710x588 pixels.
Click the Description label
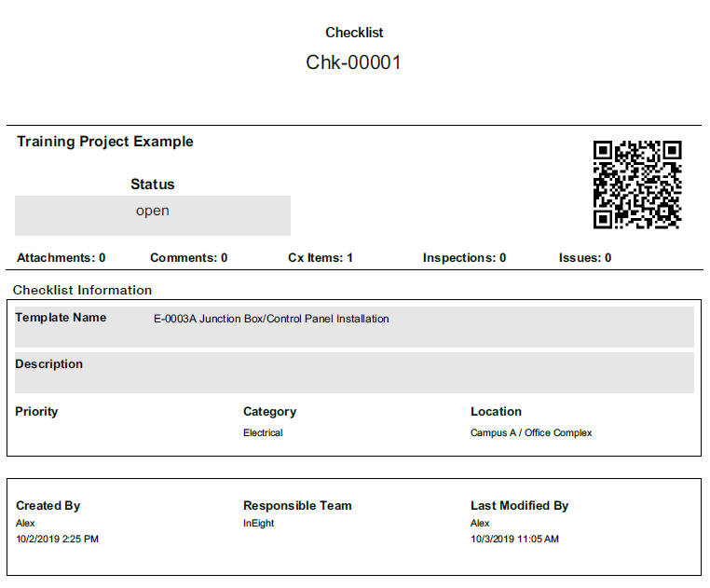pyautogui.click(x=48, y=364)
